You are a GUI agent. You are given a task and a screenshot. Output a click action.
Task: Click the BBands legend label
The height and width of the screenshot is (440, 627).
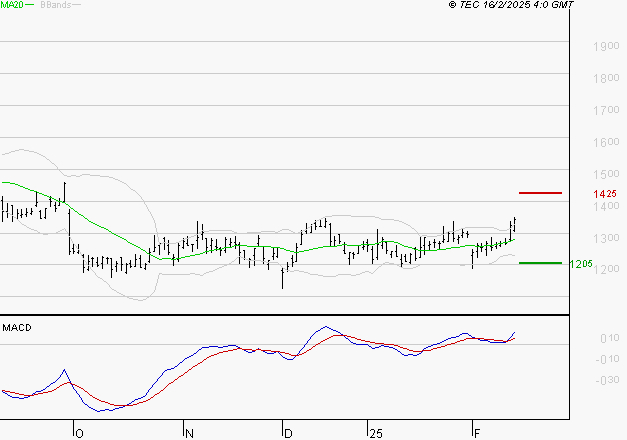coord(56,5)
